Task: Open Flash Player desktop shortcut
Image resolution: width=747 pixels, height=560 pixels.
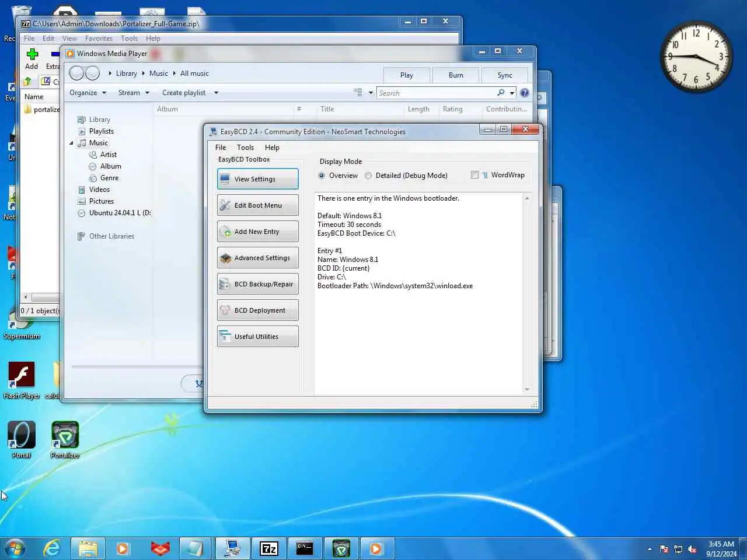Action: (x=22, y=380)
